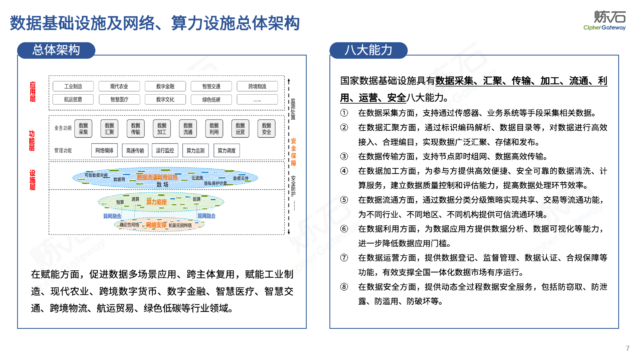Screen dimensions: 644x362
Task: Select the 网络编排 management box
Action: point(104,150)
